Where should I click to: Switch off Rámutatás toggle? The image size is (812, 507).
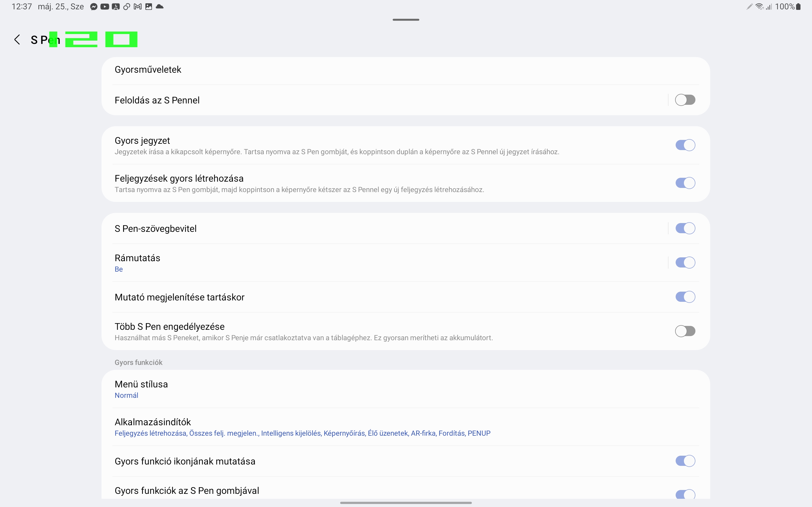(685, 263)
